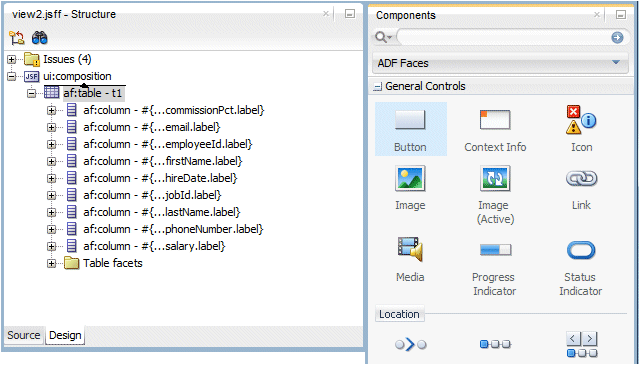Click column icon for phoneNumber.label
Viewport: 640px width, 365px height.
pyautogui.click(x=71, y=229)
